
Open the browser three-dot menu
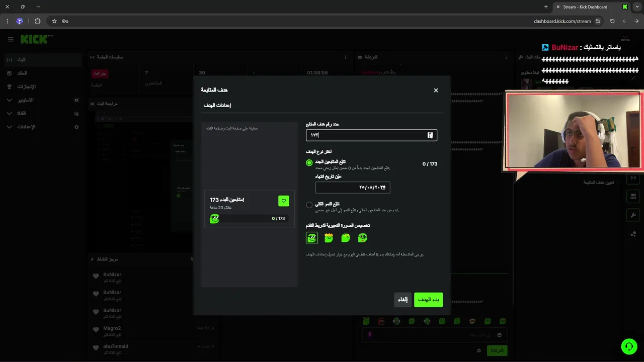(7, 21)
